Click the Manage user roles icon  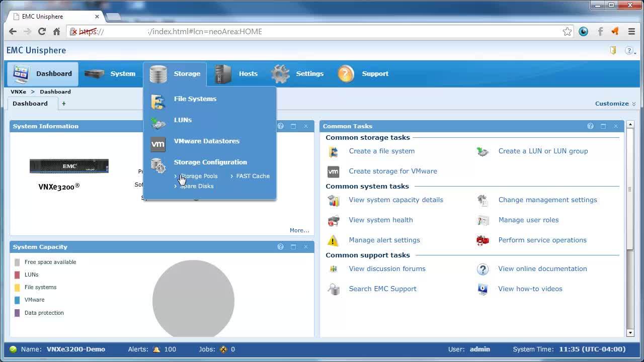pos(482,220)
